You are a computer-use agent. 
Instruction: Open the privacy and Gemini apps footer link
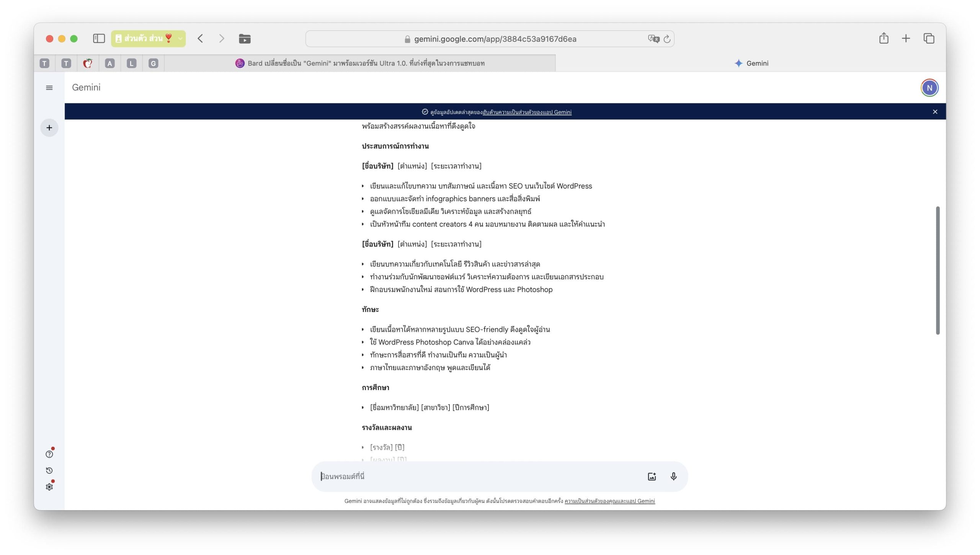pyautogui.click(x=609, y=501)
